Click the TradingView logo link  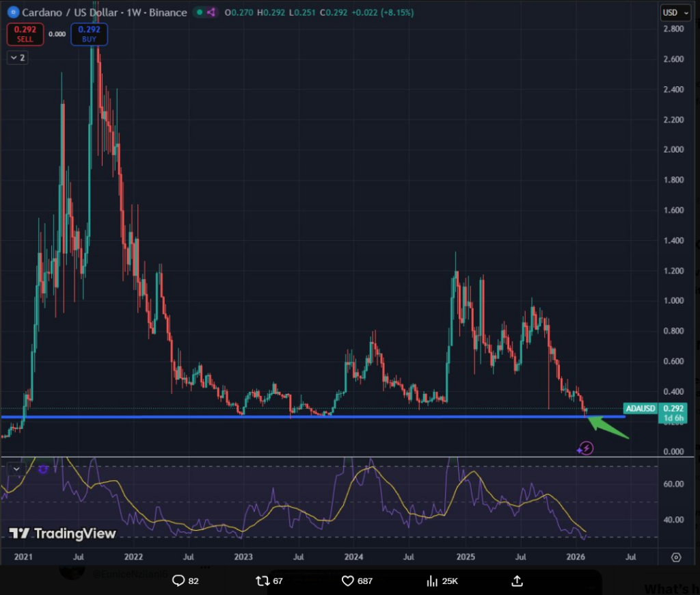pos(63,533)
